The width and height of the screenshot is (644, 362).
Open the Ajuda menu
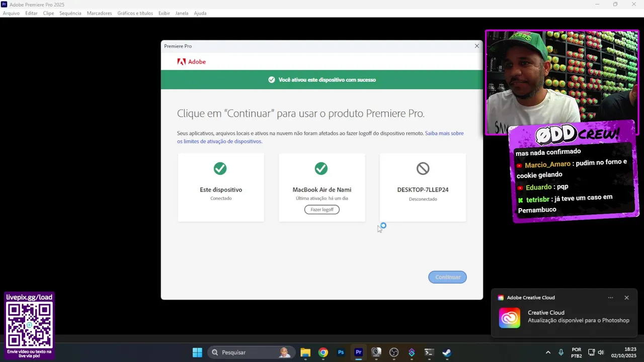tap(200, 13)
